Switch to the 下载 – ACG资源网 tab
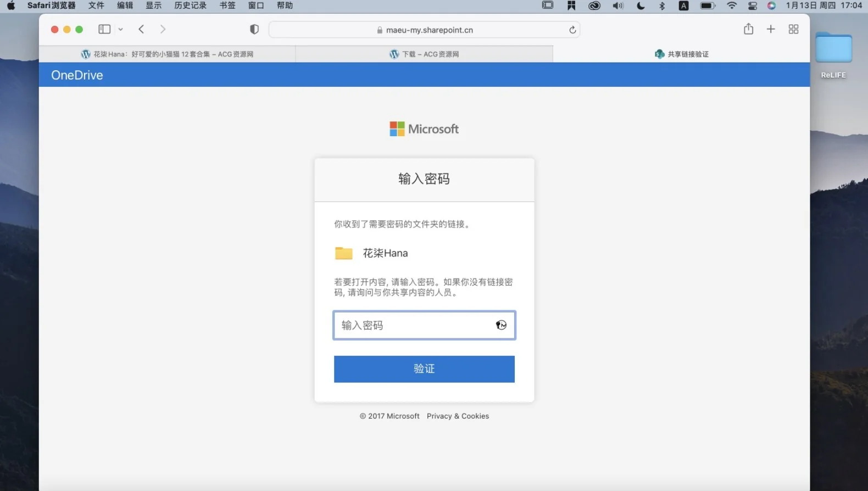This screenshot has height=491, width=868. point(424,54)
